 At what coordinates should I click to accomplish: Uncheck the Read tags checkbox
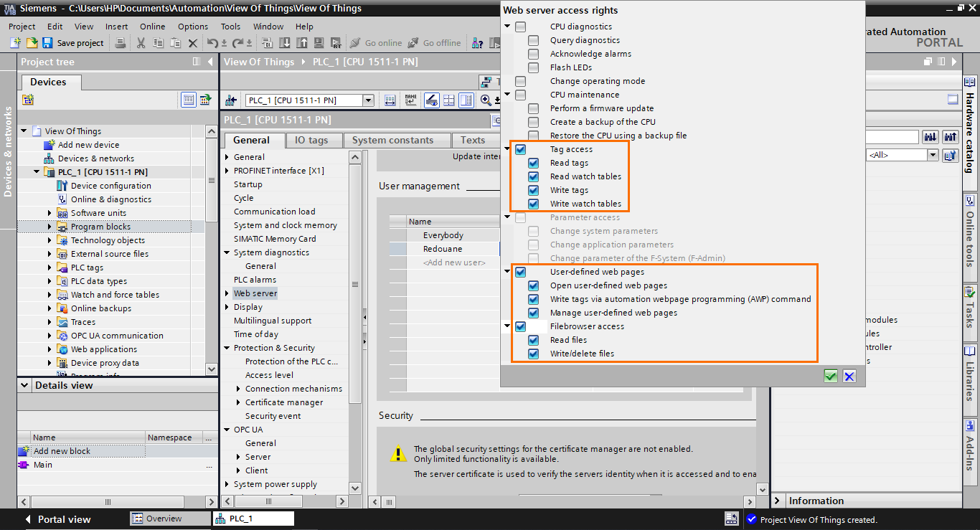534,163
